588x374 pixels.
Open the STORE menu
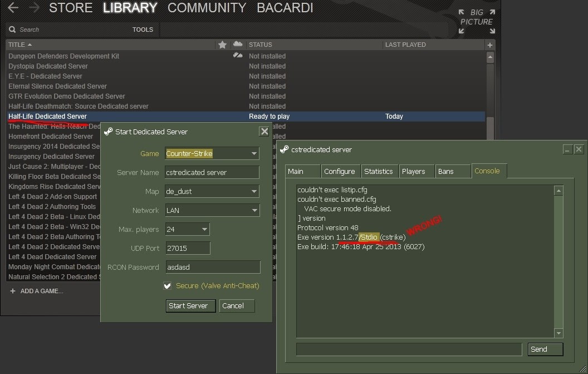(x=71, y=7)
